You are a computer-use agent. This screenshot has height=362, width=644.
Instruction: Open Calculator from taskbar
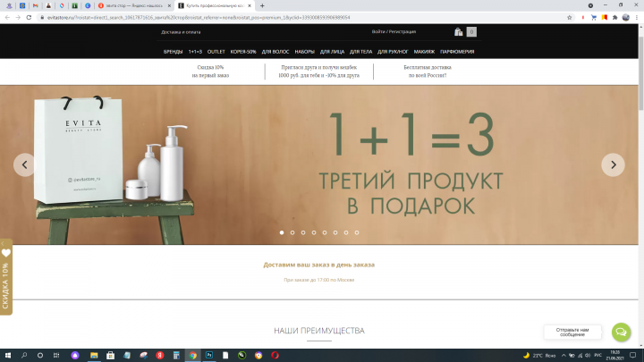point(176,356)
